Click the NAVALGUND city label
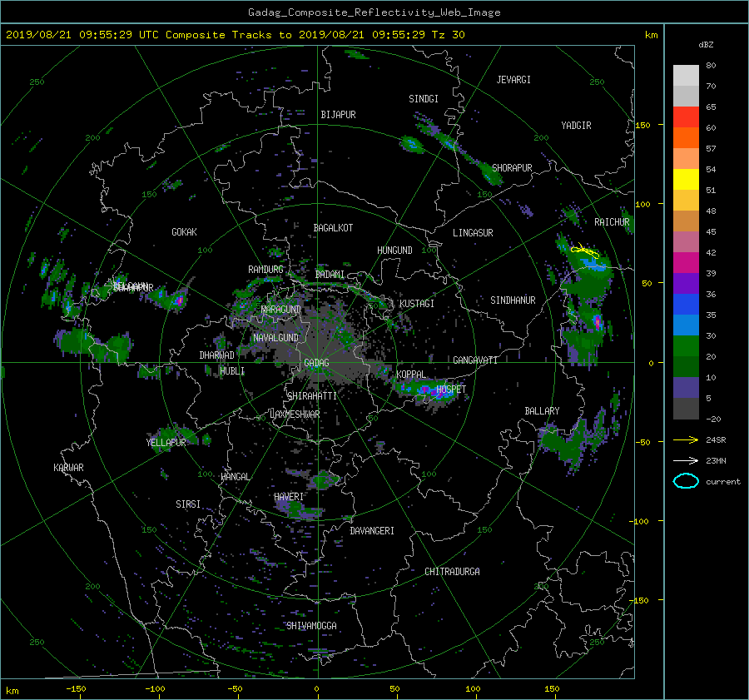 tap(275, 338)
